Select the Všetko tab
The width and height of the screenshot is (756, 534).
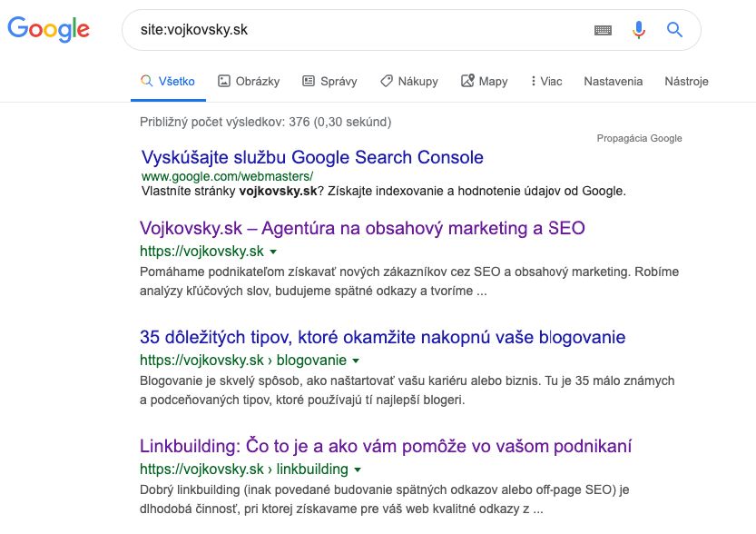coord(168,81)
